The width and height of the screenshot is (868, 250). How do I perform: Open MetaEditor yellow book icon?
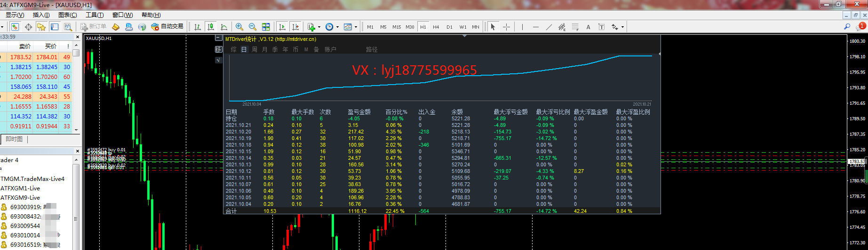116,27
